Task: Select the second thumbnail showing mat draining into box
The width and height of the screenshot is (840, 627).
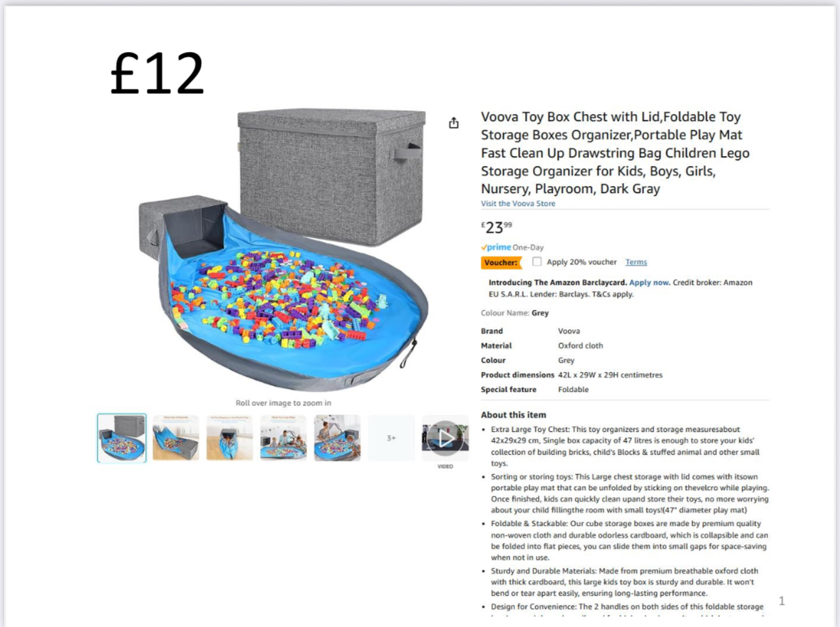Action: [176, 438]
